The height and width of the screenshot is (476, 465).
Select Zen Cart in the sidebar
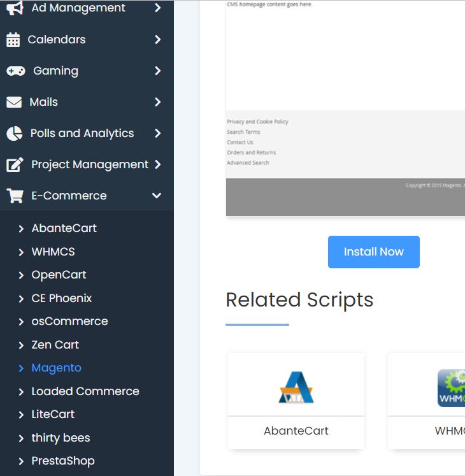click(x=55, y=345)
